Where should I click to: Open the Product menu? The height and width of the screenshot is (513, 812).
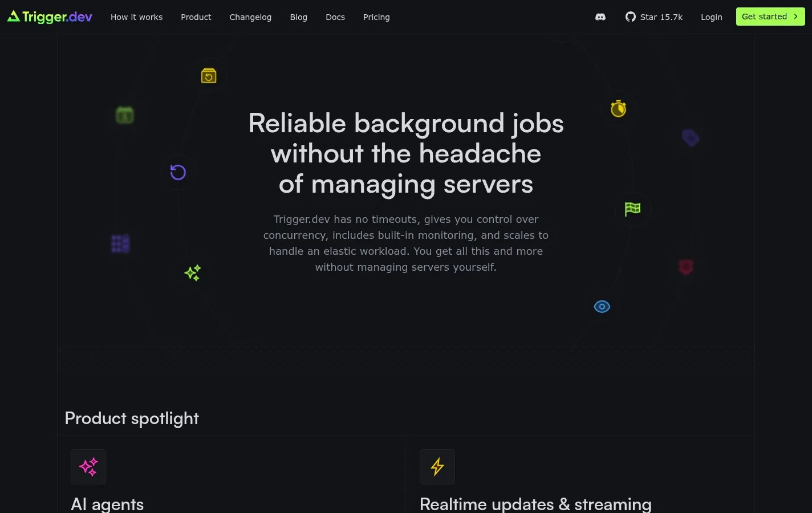point(196,17)
